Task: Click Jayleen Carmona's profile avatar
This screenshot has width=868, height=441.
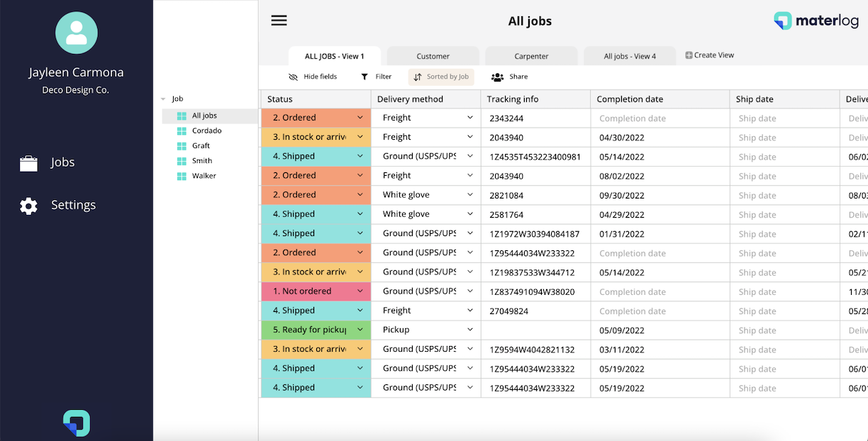Action: pos(77,33)
